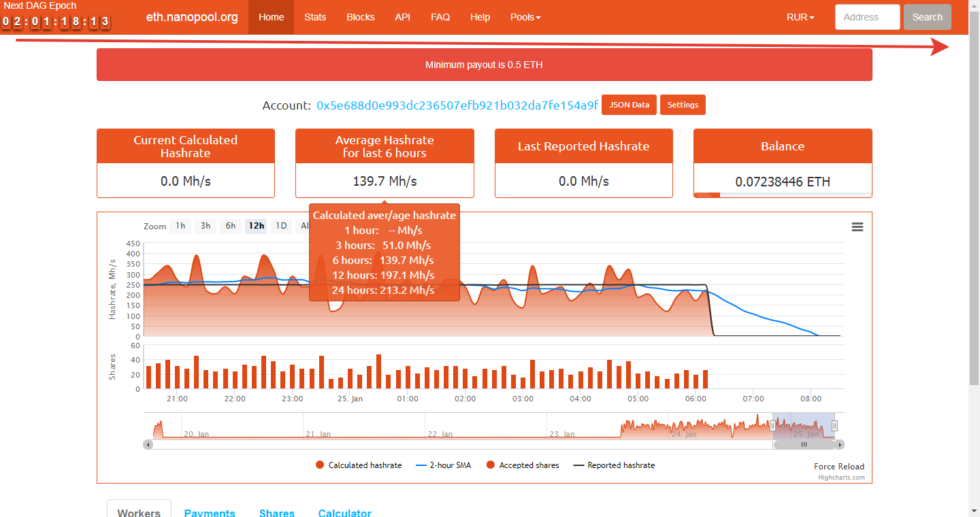Click the navigator left scroll arrow
The image size is (980, 517).
pos(148,445)
